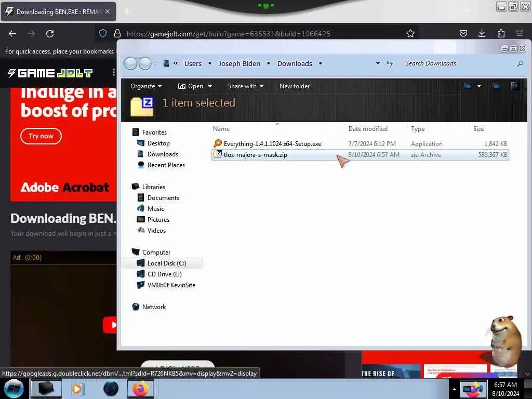This screenshot has width=532, height=399.
Task: Click the Downloads breadcrumb
Action: pyautogui.click(x=295, y=63)
